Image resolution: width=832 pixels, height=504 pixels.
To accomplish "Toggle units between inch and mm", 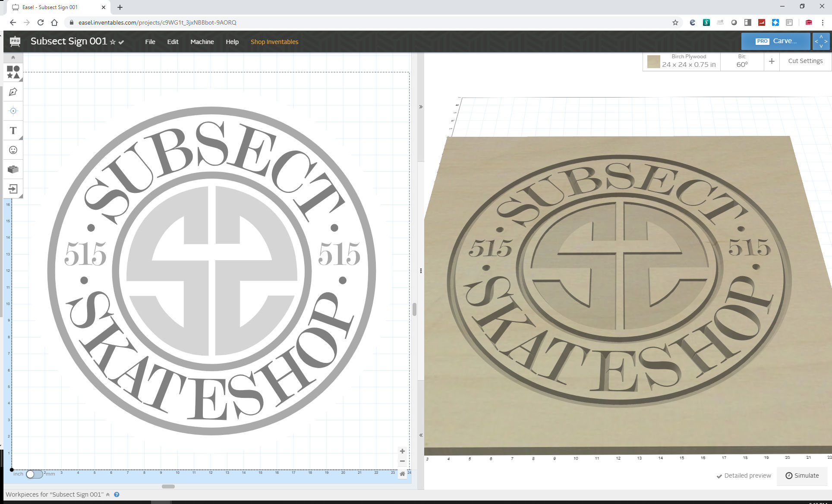I will pyautogui.click(x=34, y=474).
